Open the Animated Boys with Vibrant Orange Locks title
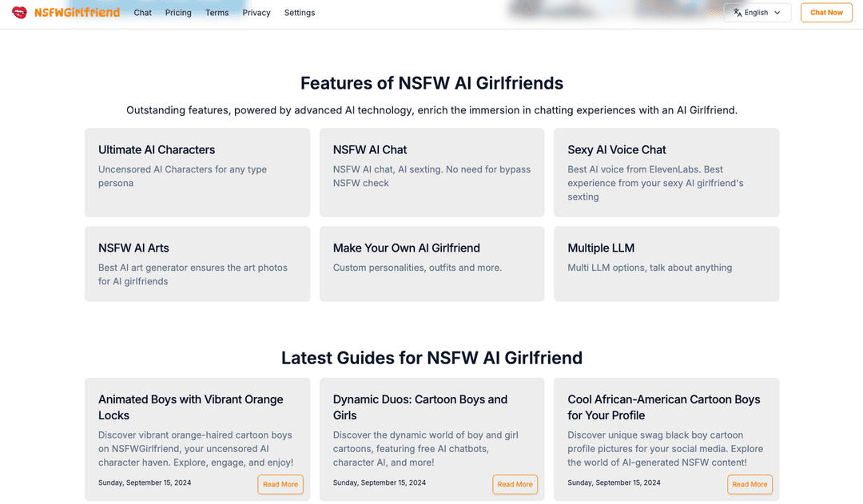This screenshot has width=863, height=504. [x=191, y=407]
